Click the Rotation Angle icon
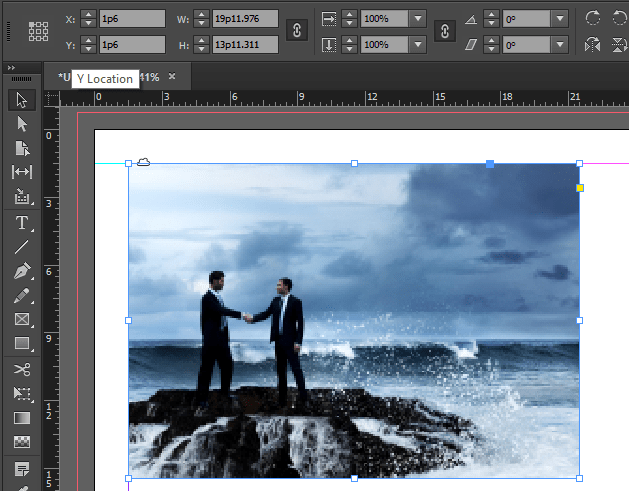Image resolution: width=629 pixels, height=491 pixels. point(471,19)
